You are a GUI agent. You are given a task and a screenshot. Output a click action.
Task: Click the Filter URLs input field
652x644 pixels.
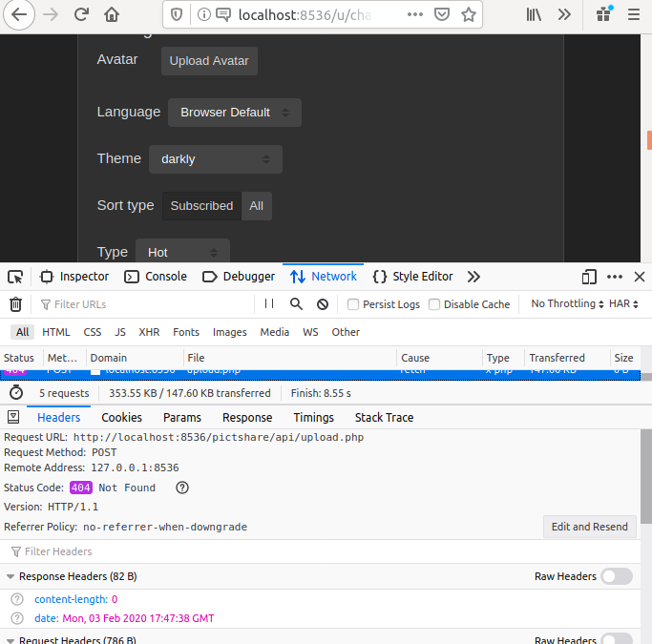[x=145, y=304]
